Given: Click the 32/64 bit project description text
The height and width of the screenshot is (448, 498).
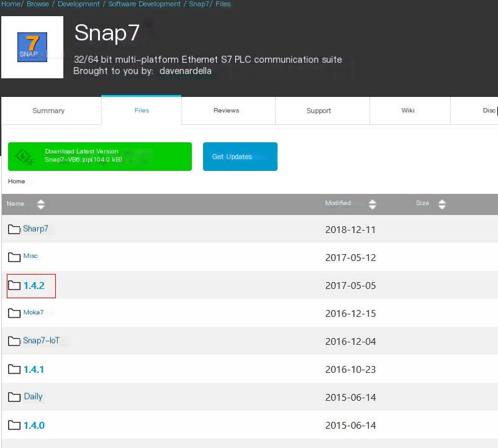Looking at the screenshot, I should [208, 60].
